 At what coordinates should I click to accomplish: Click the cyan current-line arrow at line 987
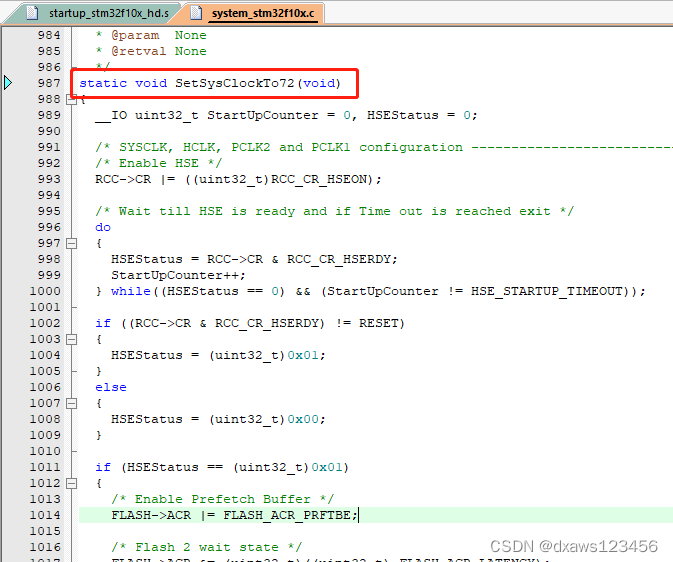pyautogui.click(x=8, y=82)
